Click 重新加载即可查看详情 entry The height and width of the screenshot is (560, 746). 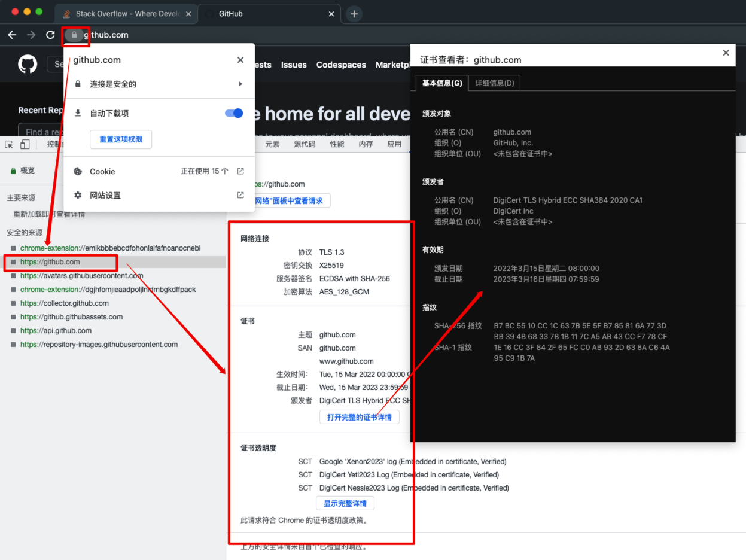[49, 214]
